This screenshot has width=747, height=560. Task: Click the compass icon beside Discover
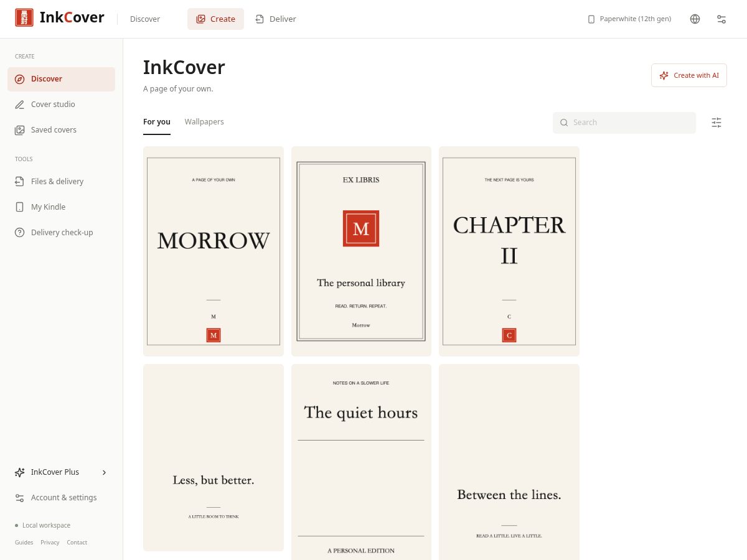point(19,79)
